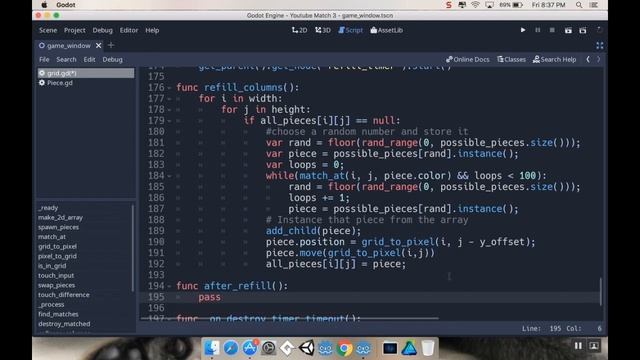Stop the running scene
Viewport: 640px width, 360px height.
point(552,30)
